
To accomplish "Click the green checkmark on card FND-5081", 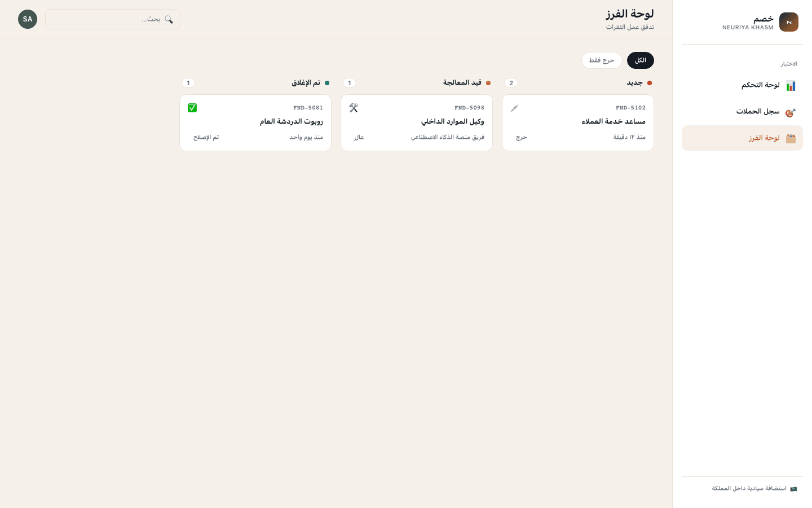I will pos(192,108).
